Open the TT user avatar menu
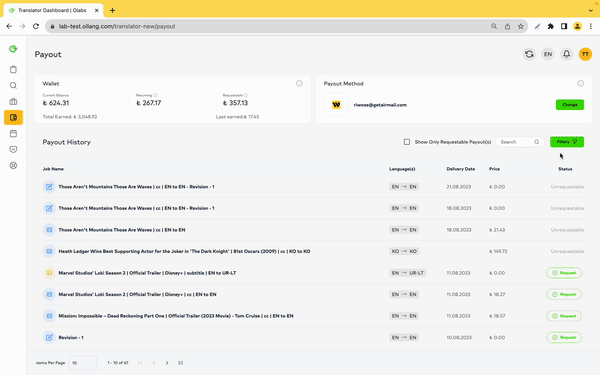 [x=585, y=54]
